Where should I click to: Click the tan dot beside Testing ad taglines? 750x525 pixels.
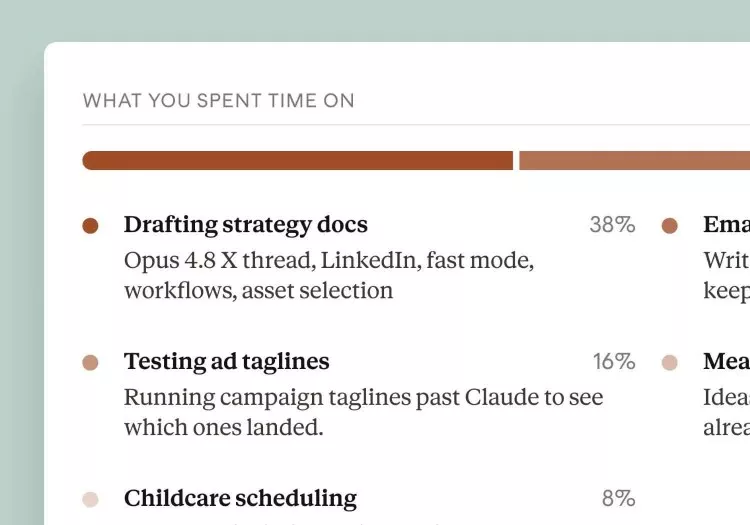pyautogui.click(x=90, y=362)
